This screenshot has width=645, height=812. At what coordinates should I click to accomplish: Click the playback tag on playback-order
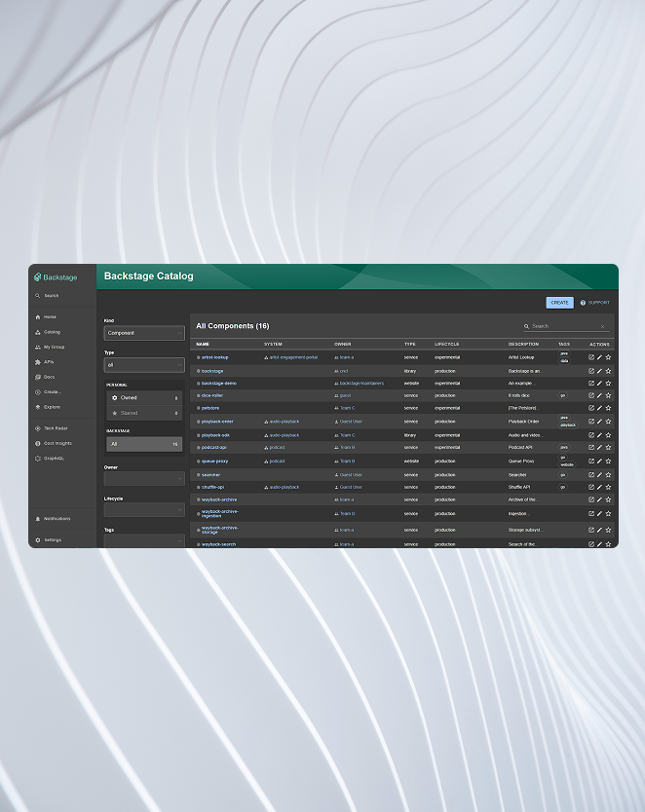point(568,425)
